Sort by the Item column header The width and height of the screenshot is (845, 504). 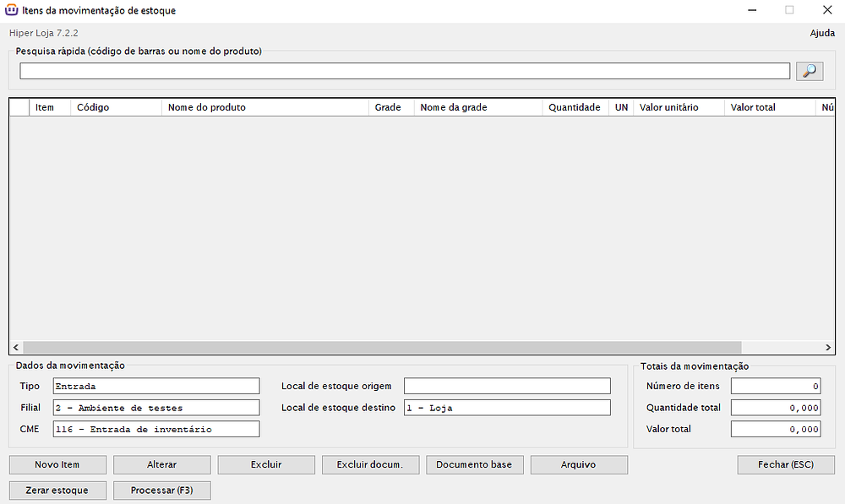pyautogui.click(x=50, y=107)
